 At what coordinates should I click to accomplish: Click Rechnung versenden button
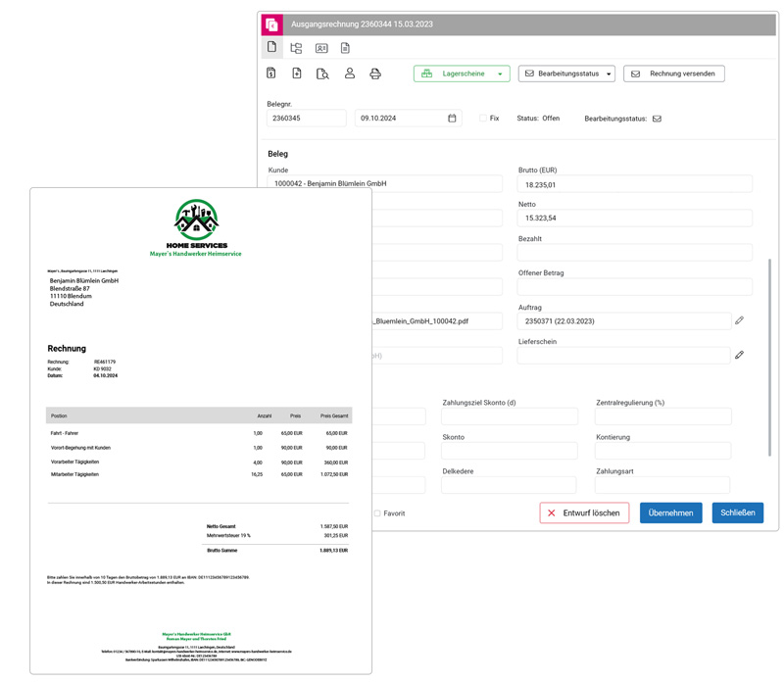coord(673,73)
